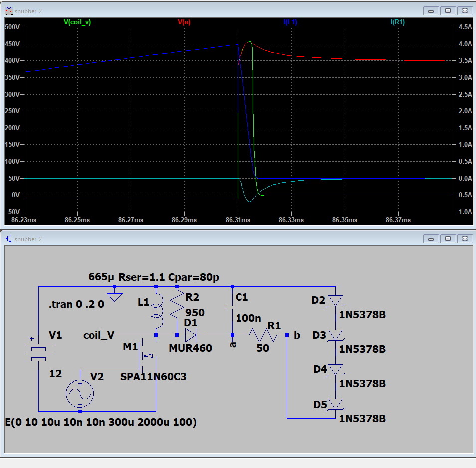Viewport: 476px width, 468px height.
Task: Select the MUR460 diode D1 symbol
Action: pos(191,335)
